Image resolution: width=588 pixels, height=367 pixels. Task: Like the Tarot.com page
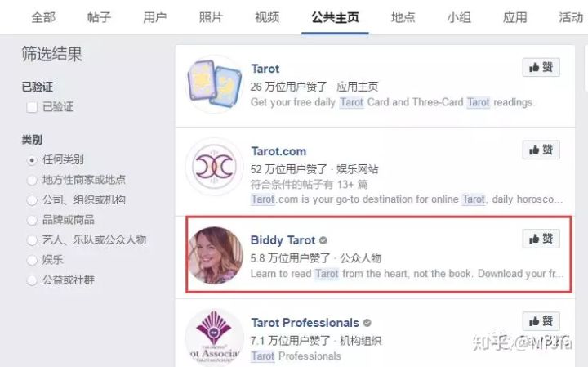click(541, 150)
